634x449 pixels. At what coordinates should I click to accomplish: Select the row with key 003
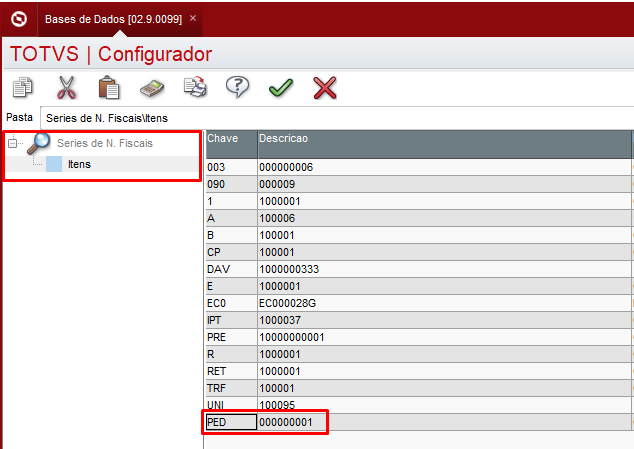tap(418, 167)
